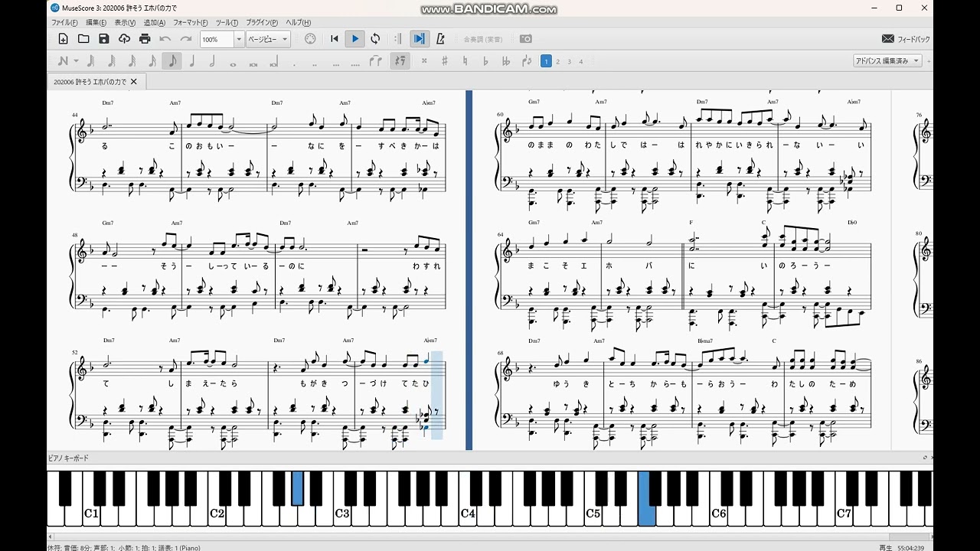Screen dimensions: 980x551
Task: Open a score file via folder icon
Action: click(83, 39)
